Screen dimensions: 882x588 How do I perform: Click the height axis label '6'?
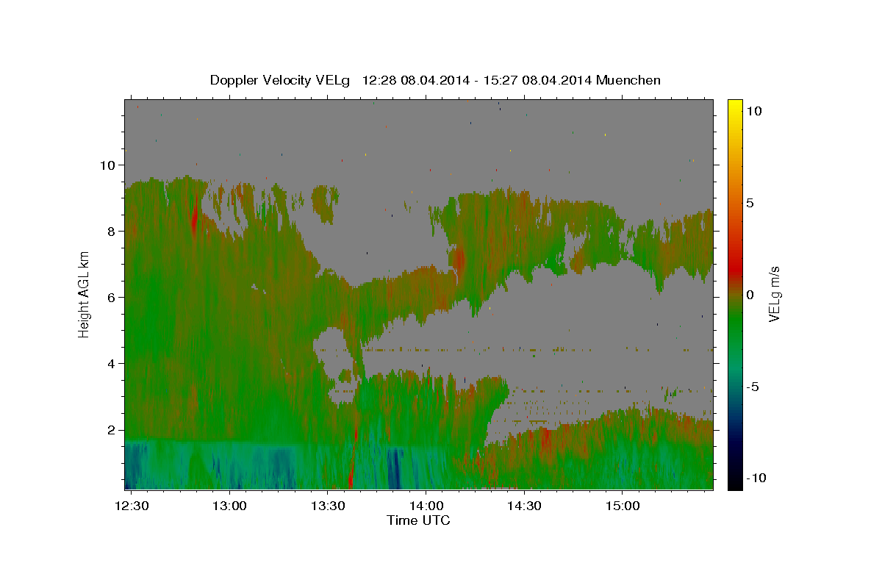pyautogui.click(x=112, y=297)
